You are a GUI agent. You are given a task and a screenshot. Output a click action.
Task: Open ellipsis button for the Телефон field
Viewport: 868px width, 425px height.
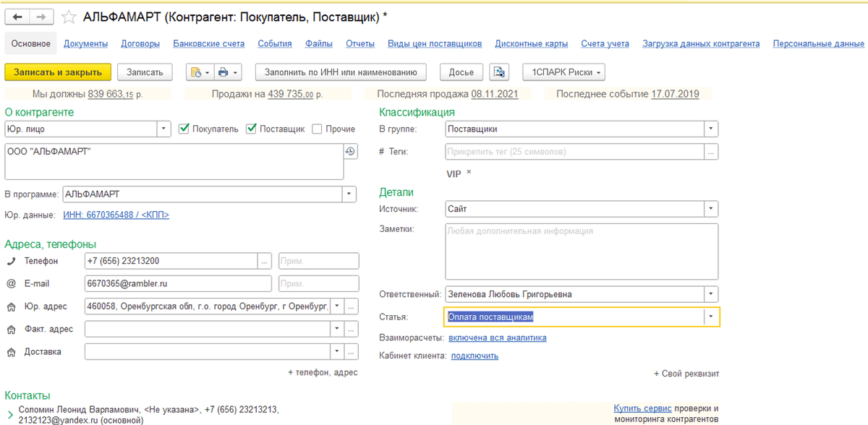coord(265,261)
